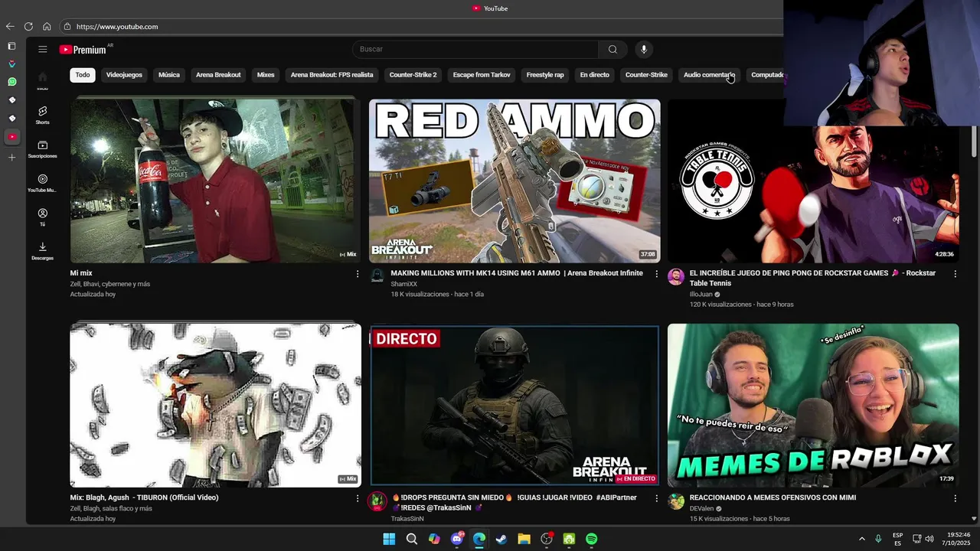The width and height of the screenshot is (980, 551).
Task: Open File Explorer from the taskbar
Action: (x=524, y=539)
